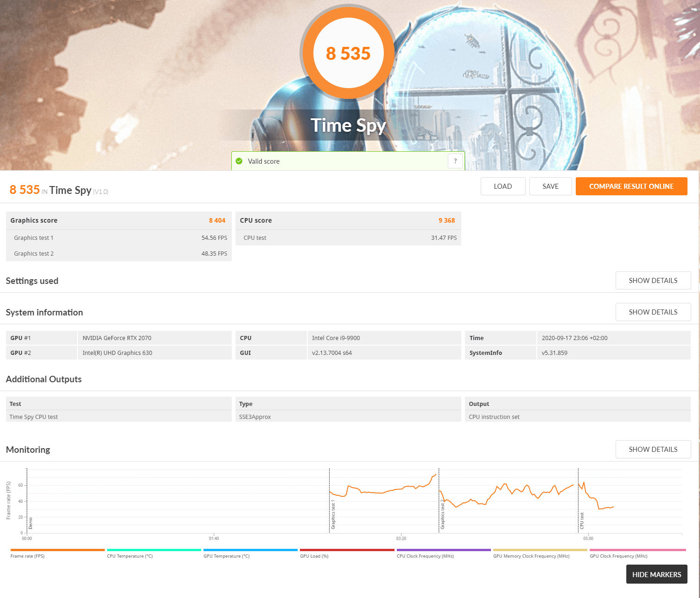Click Graphics test 1 value 54.56 FPS
The image size is (700, 598).
click(214, 238)
